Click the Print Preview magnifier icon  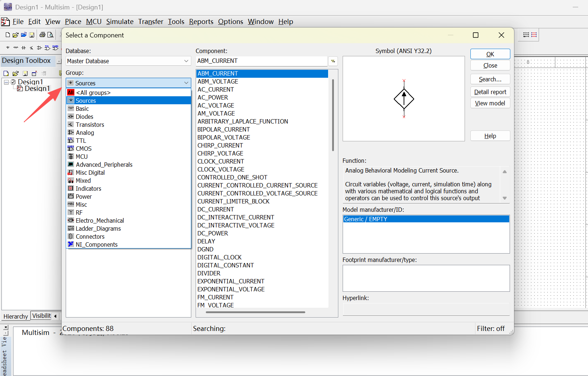pos(50,35)
